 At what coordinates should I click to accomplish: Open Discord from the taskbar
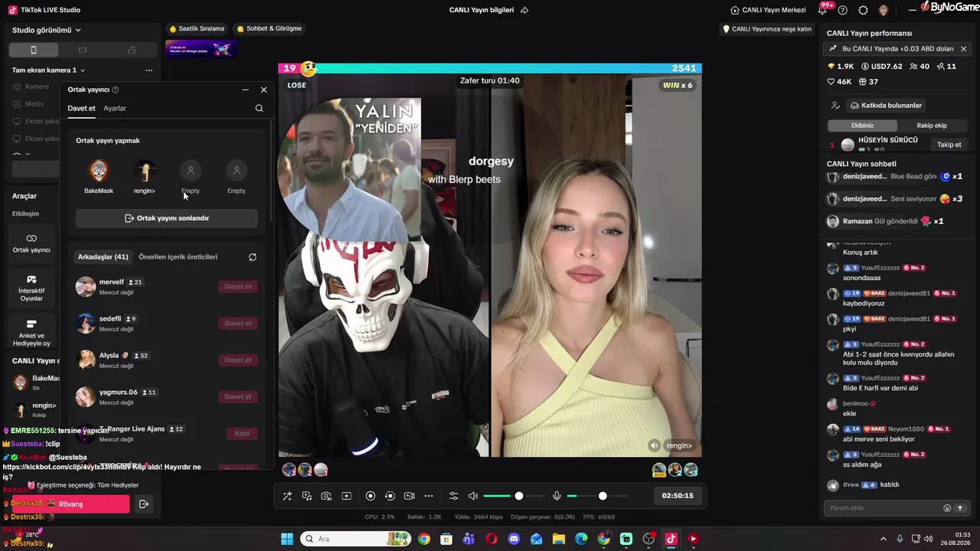pyautogui.click(x=514, y=539)
